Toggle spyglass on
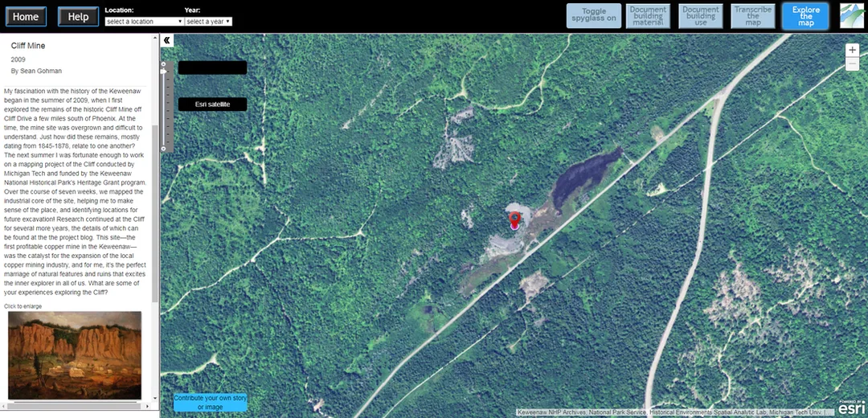Screen dimensions: 868x418 [x=593, y=15]
